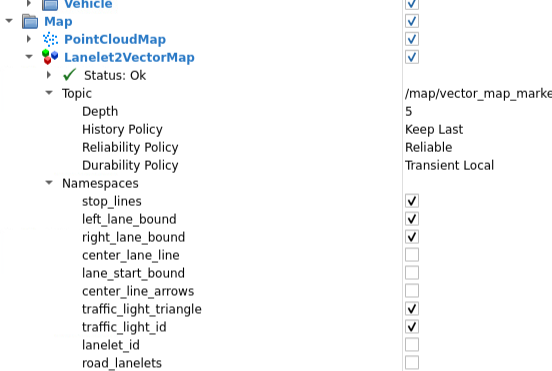This screenshot has width=552, height=371.
Task: Select the stop_lines row label
Action: coord(112,201)
